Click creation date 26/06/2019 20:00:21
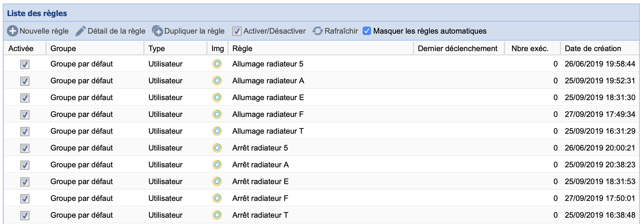The width and height of the screenshot is (644, 224). click(600, 148)
